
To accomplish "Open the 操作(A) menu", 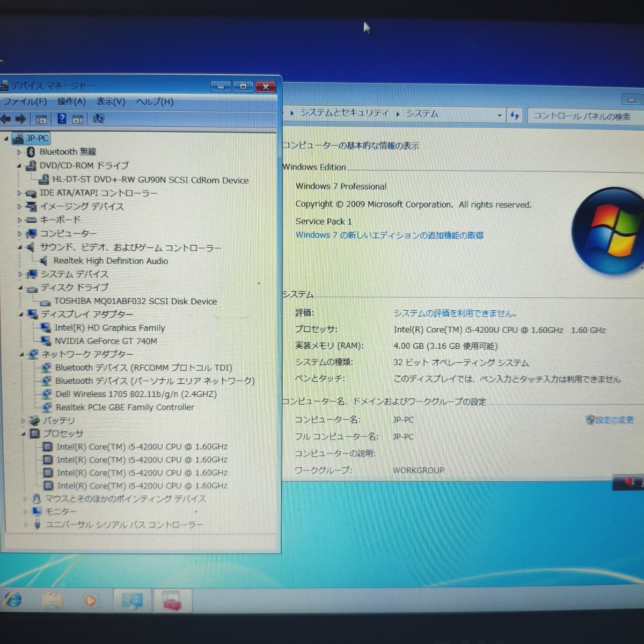I will (71, 101).
